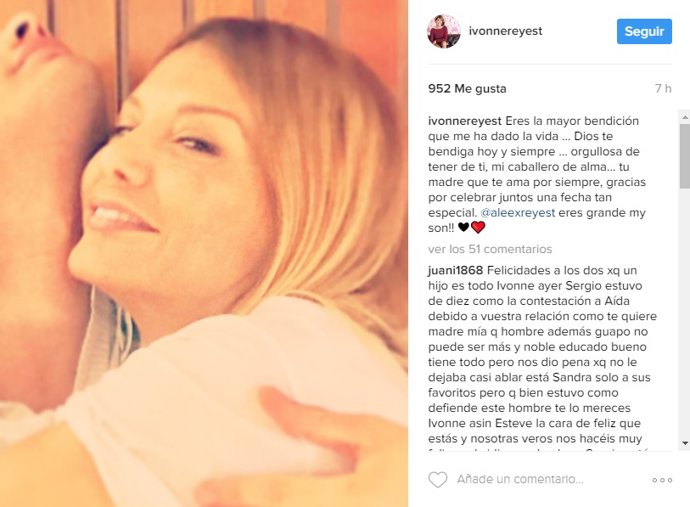Open ivonnereyest profile picture avatar
Image resolution: width=690 pixels, height=507 pixels.
pyautogui.click(x=444, y=31)
